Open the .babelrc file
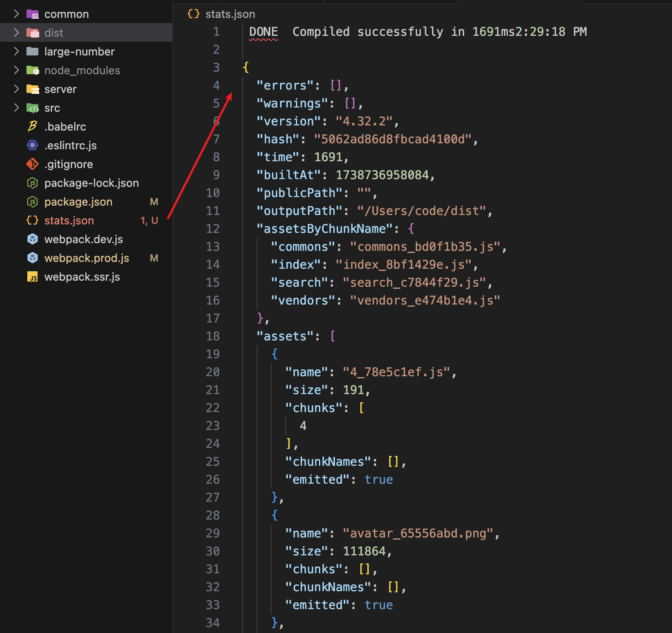Image resolution: width=672 pixels, height=633 pixels. pyautogui.click(x=65, y=127)
